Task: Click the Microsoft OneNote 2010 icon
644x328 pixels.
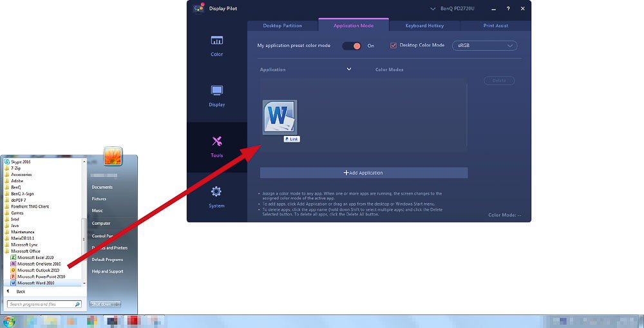Action: [x=13, y=264]
